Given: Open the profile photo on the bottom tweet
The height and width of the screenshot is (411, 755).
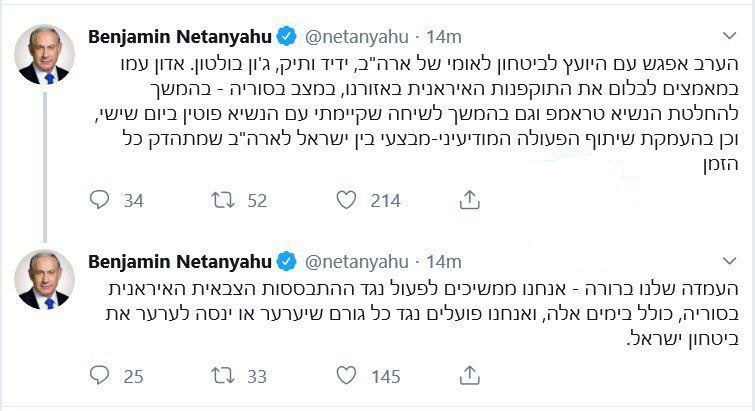Looking at the screenshot, I should tap(45, 279).
